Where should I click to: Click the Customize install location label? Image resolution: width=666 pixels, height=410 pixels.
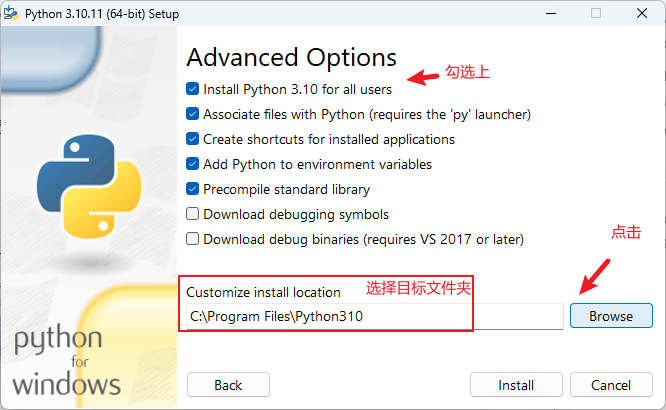click(264, 292)
